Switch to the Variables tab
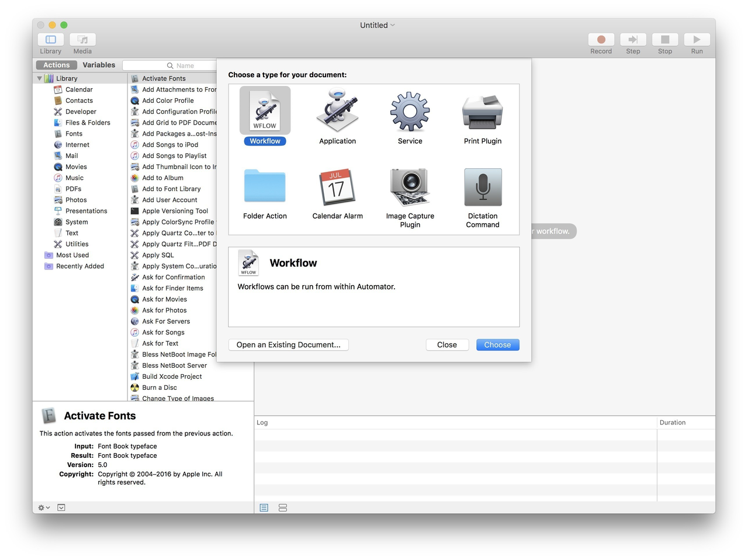This screenshot has height=560, width=748. [x=99, y=65]
